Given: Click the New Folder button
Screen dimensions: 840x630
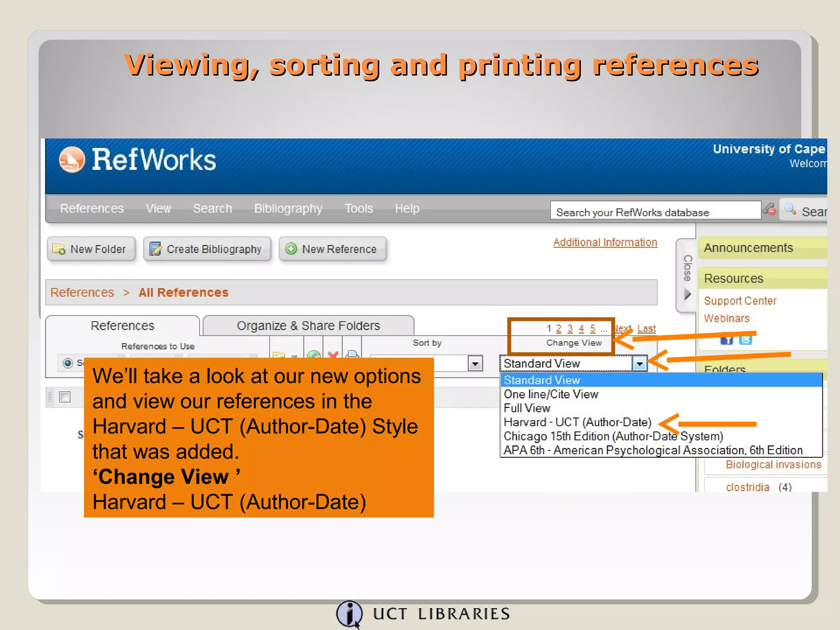Looking at the screenshot, I should pyautogui.click(x=91, y=249).
